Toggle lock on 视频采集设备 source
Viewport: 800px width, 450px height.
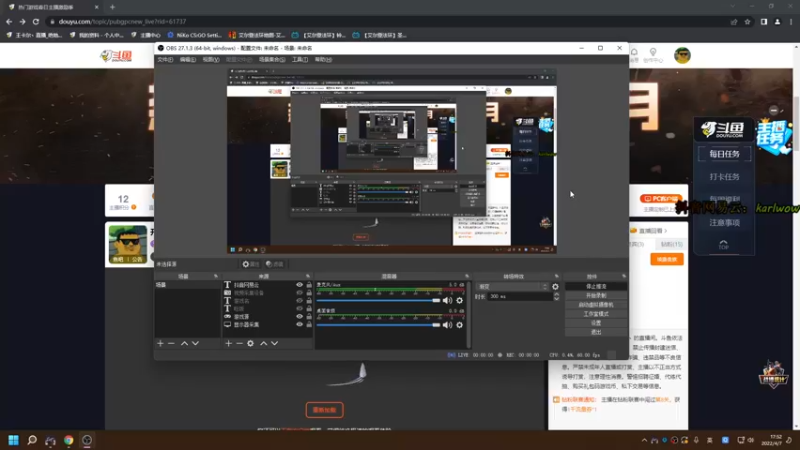[309, 293]
